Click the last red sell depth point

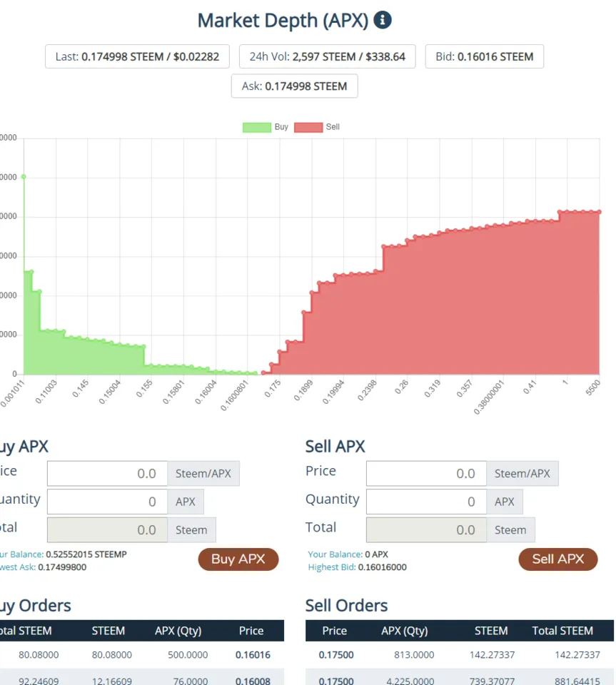tap(600, 212)
